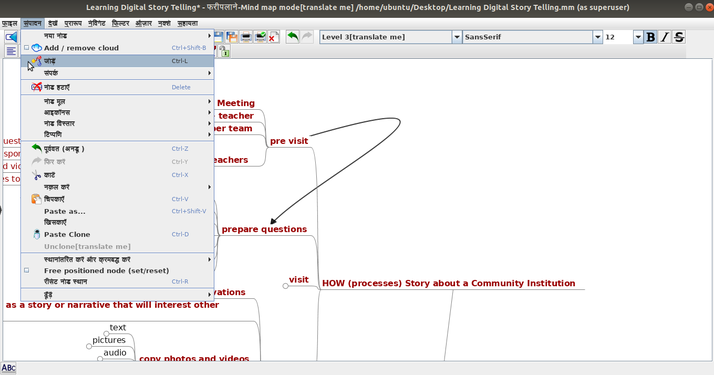Toggle the Bold formatting button
This screenshot has width=714, height=375.
click(651, 37)
